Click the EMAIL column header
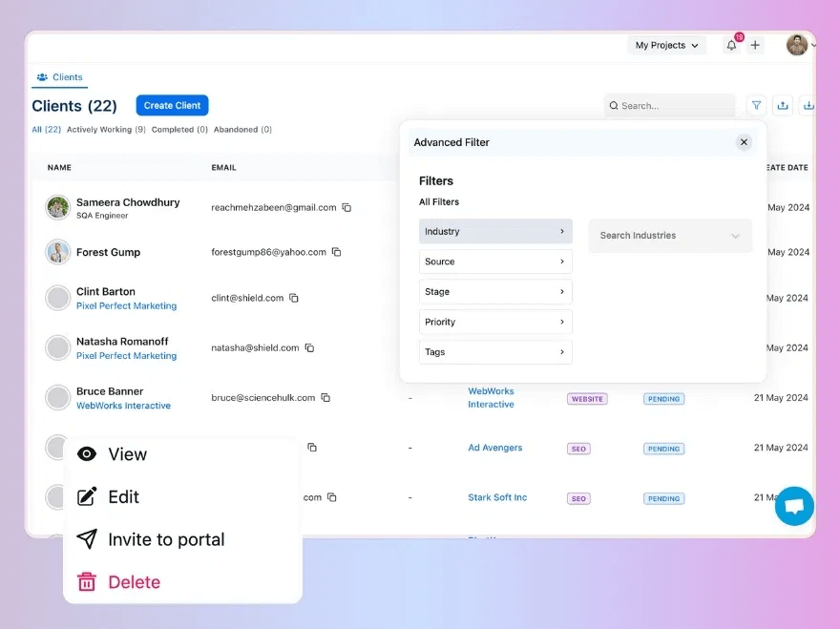 click(223, 168)
